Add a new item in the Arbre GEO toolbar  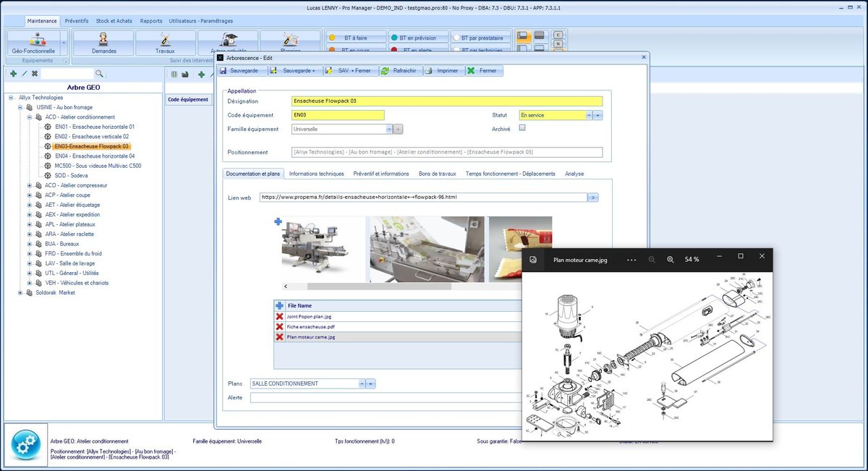[x=14, y=74]
